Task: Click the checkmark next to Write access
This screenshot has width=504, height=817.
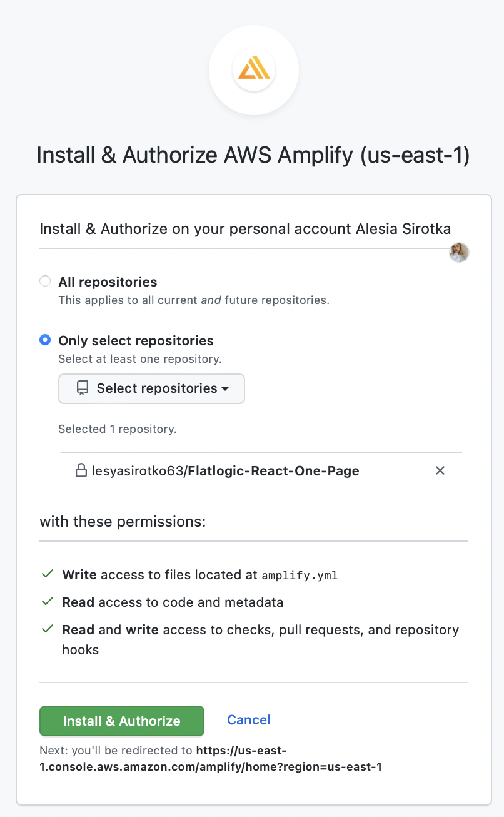Action: point(47,574)
